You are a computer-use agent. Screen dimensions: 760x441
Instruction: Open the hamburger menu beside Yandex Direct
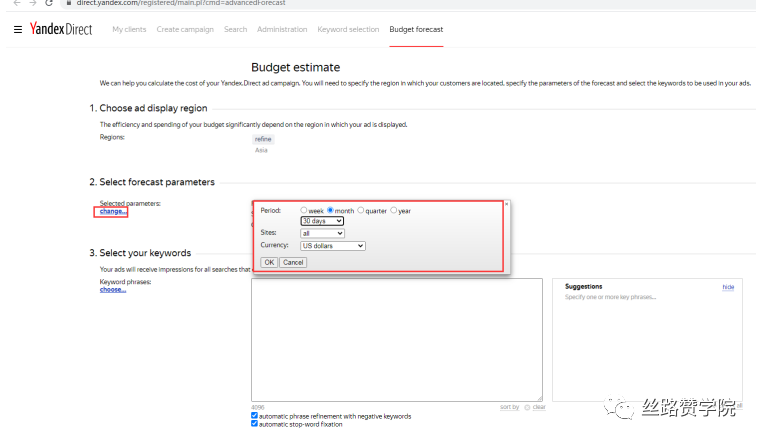coord(18,30)
